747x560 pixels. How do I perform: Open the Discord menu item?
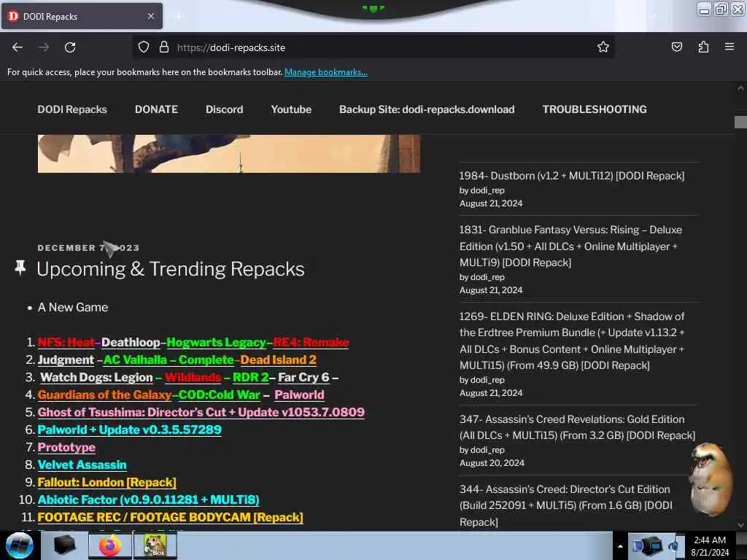coord(225,109)
